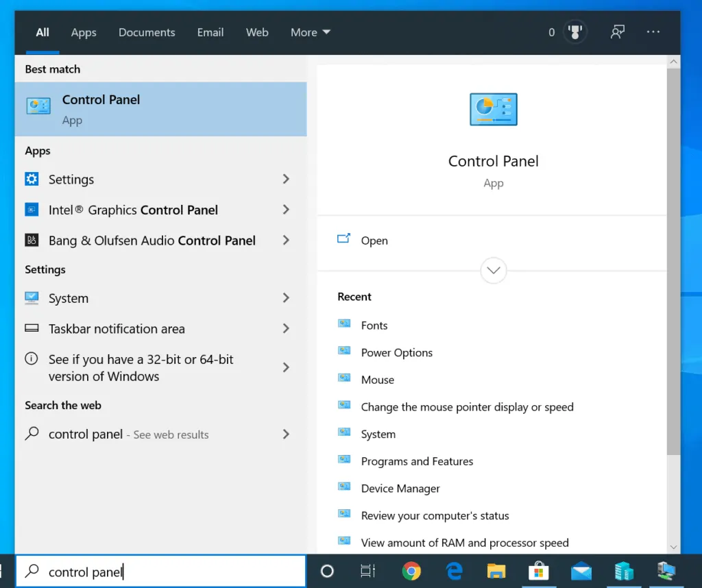Click the Microsoft Rewards trophy icon
Viewport: 702px width, 588px height.
(x=574, y=32)
